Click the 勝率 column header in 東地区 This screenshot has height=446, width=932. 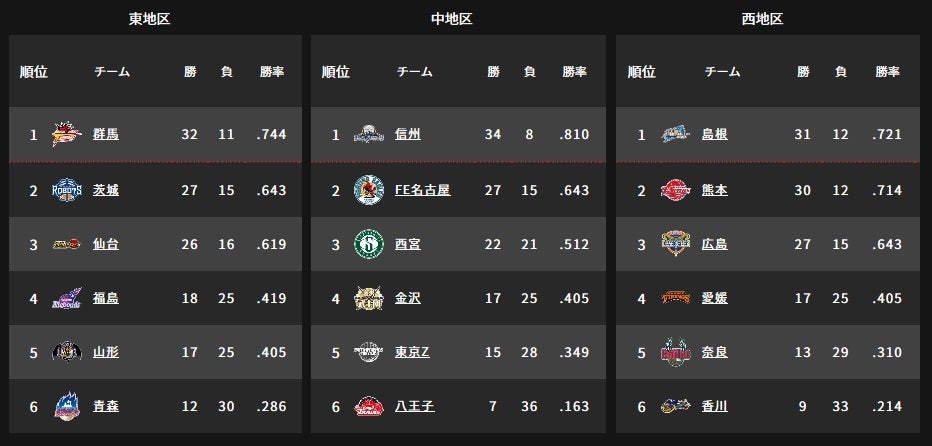(272, 72)
